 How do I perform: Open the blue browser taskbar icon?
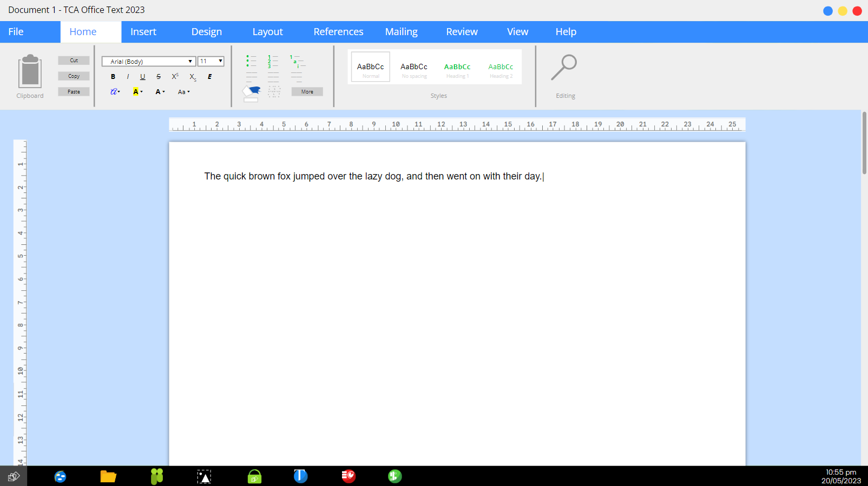pyautogui.click(x=61, y=476)
